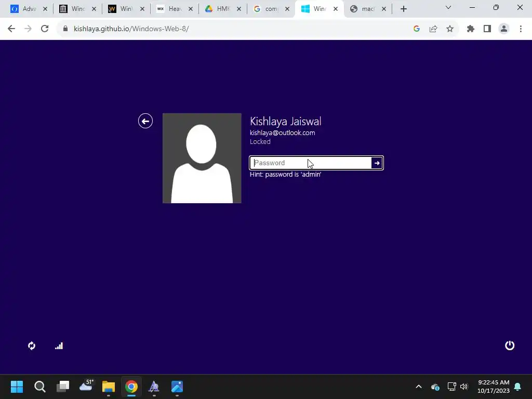Switch to the W icon Win tab
This screenshot has width=532, height=399.
126,9
